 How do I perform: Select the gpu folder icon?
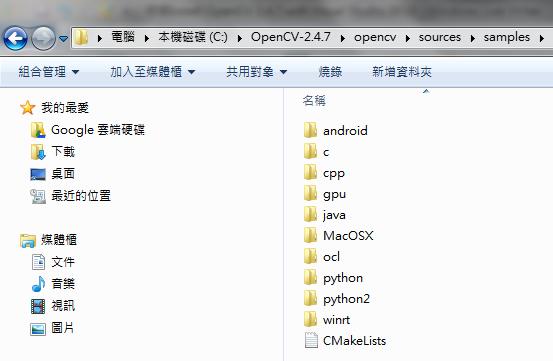point(310,193)
